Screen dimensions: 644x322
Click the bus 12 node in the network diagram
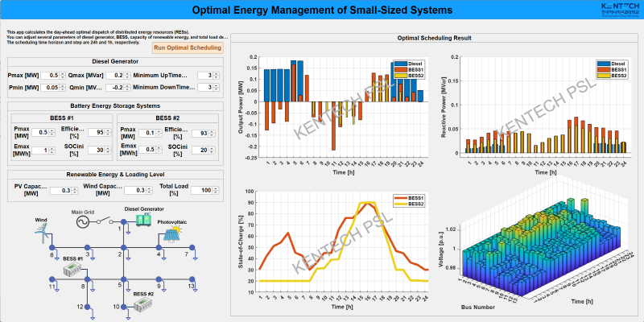coord(87,307)
